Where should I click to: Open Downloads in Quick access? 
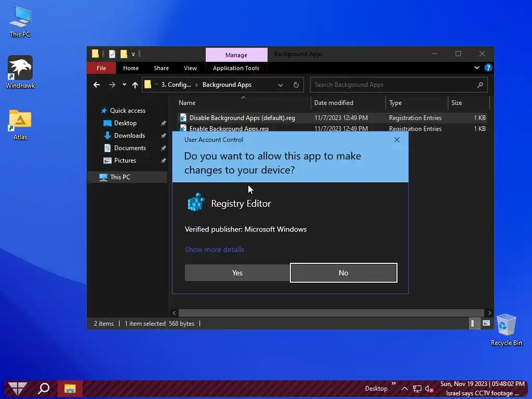[129, 136]
